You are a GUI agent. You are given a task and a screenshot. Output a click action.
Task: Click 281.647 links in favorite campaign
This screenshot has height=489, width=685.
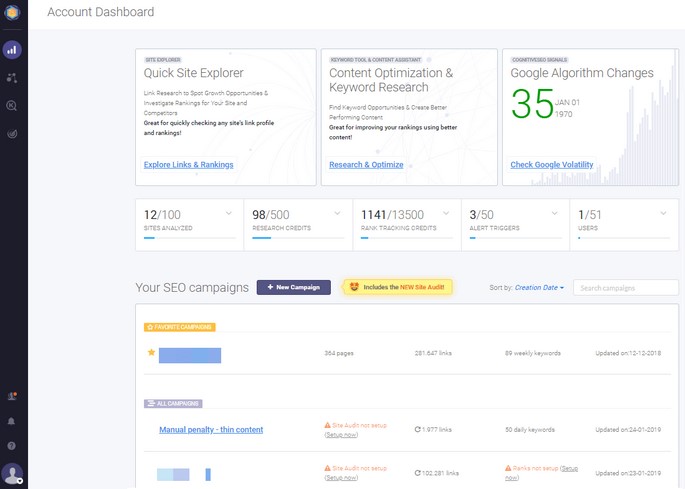(433, 353)
